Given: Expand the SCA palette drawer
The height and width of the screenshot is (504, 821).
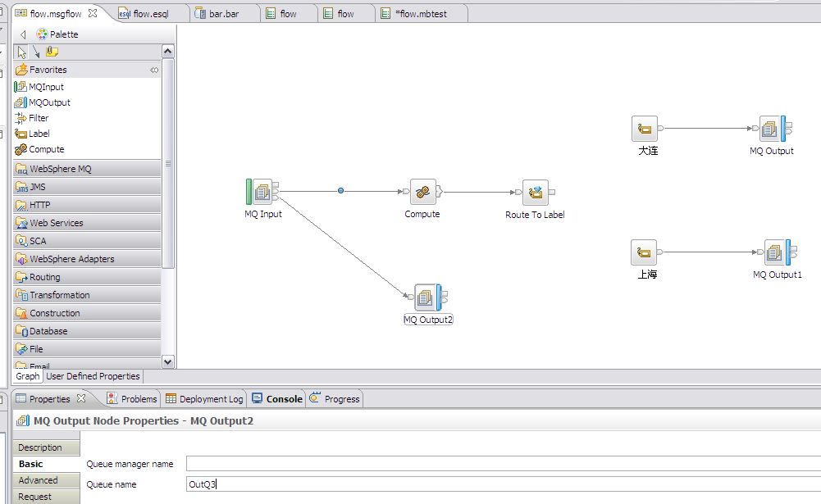Looking at the screenshot, I should point(87,241).
